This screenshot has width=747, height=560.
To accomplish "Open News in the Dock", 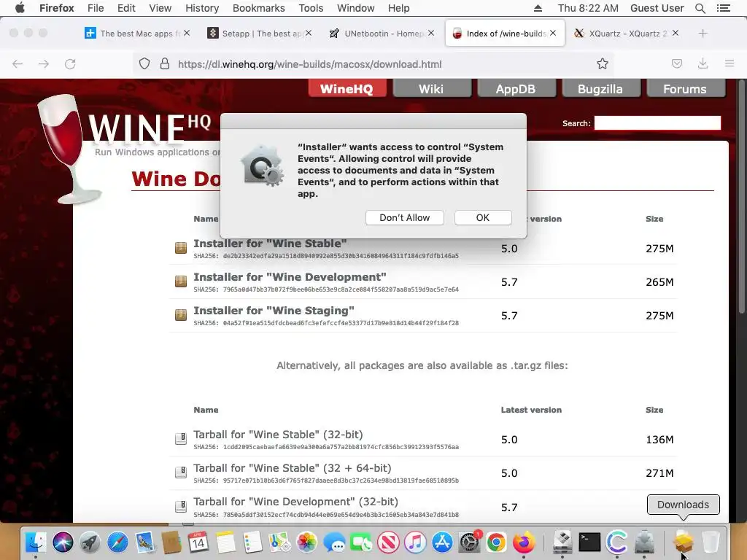I will pos(388,542).
